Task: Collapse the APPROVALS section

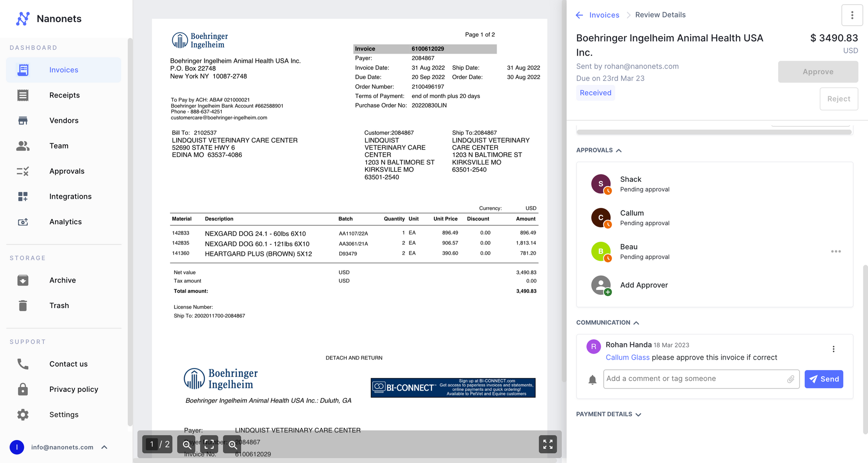Action: point(619,150)
